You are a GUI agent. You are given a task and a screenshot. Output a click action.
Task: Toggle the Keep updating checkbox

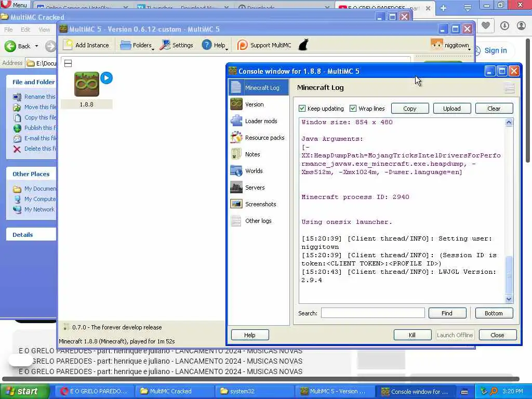[x=302, y=109]
